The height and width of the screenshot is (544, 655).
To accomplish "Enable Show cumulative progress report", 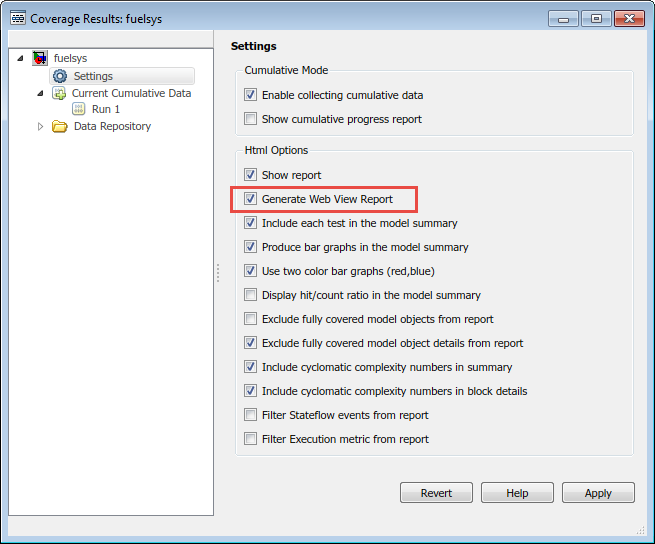I will pos(250,119).
